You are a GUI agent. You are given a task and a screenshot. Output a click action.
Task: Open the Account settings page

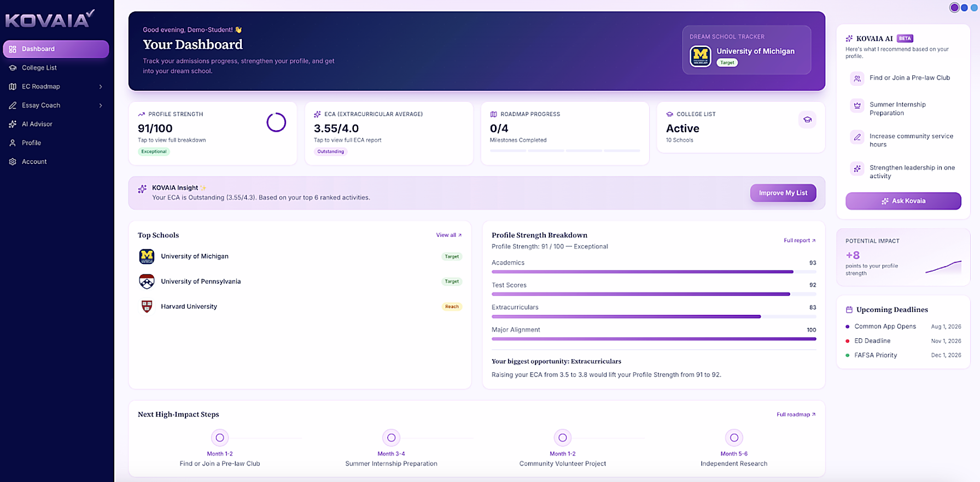[56, 162]
